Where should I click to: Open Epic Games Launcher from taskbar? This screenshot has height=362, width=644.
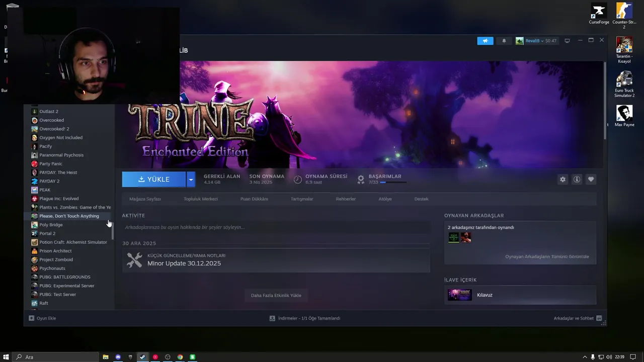[130, 357]
